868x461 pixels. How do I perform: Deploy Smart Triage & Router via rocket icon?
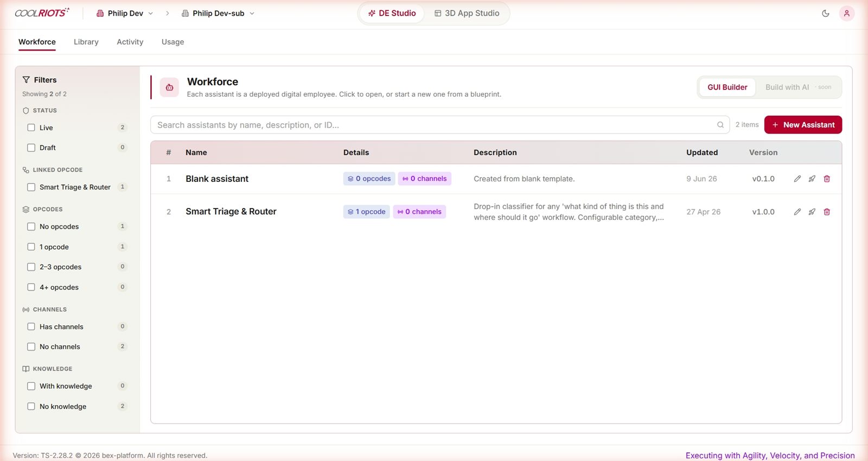(x=812, y=212)
